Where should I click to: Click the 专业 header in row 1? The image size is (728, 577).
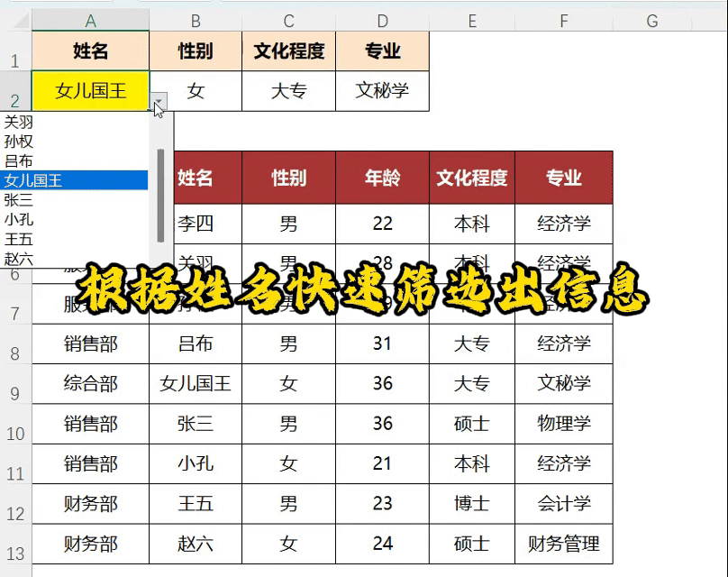(x=383, y=51)
